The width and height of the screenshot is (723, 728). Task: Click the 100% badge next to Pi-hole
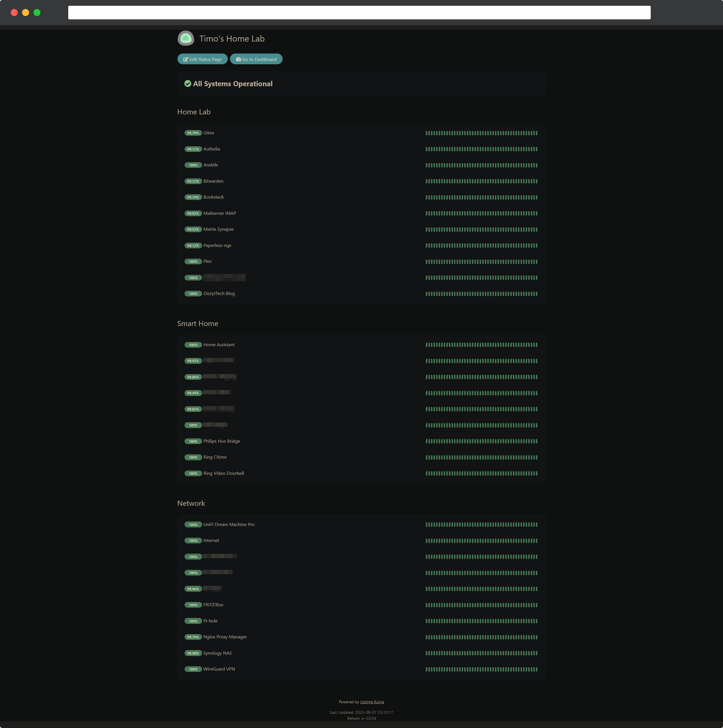[193, 621]
